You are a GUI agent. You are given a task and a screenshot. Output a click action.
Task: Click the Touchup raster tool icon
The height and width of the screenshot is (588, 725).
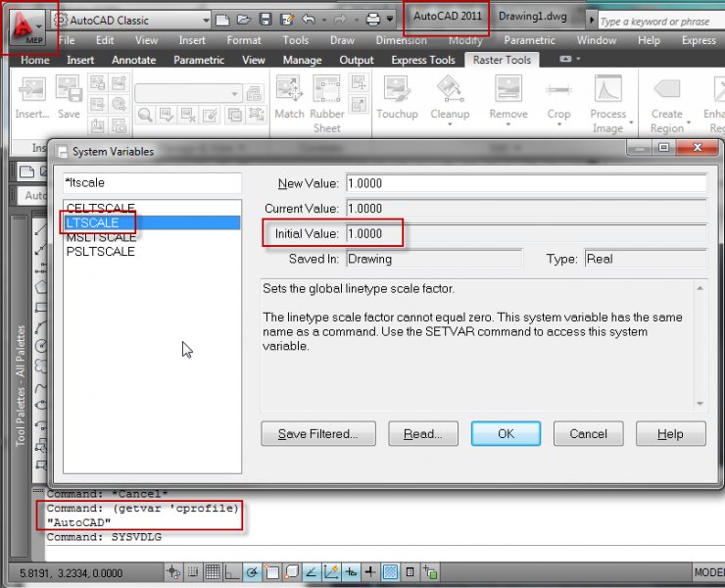tap(397, 89)
